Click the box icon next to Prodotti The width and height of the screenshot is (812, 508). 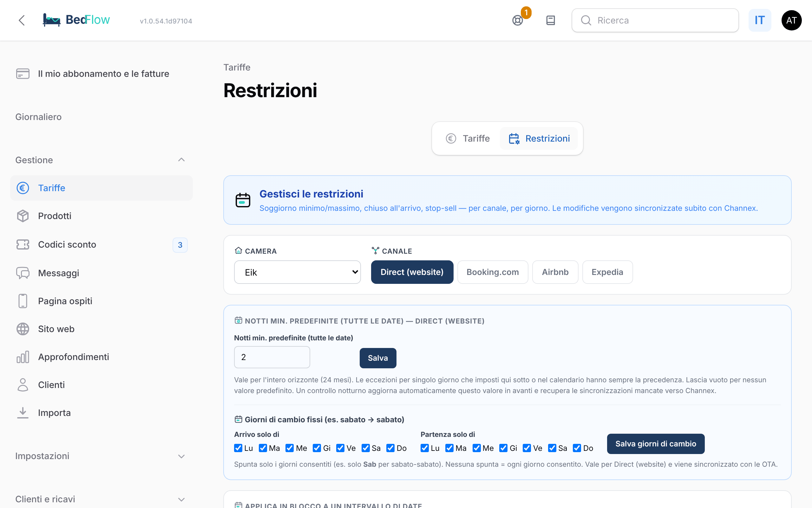pyautogui.click(x=23, y=216)
